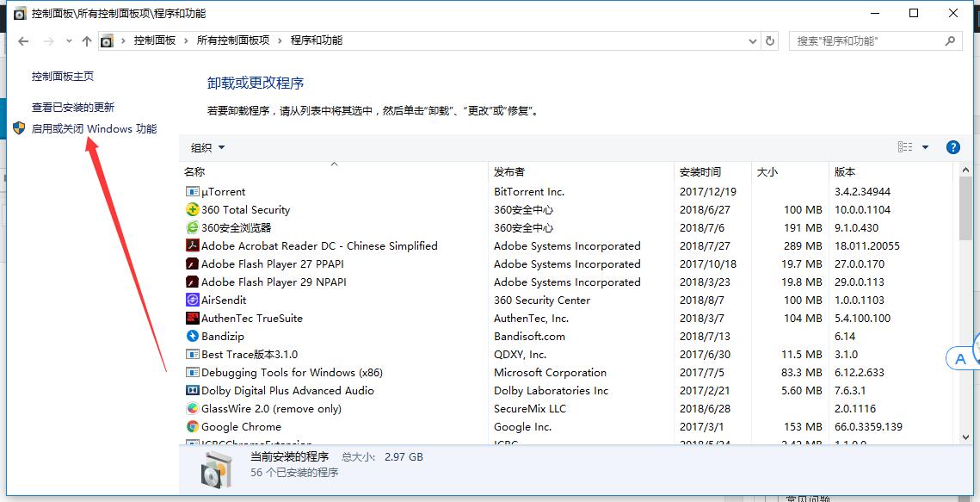
Task: Click the Bandizip program icon
Action: [191, 336]
